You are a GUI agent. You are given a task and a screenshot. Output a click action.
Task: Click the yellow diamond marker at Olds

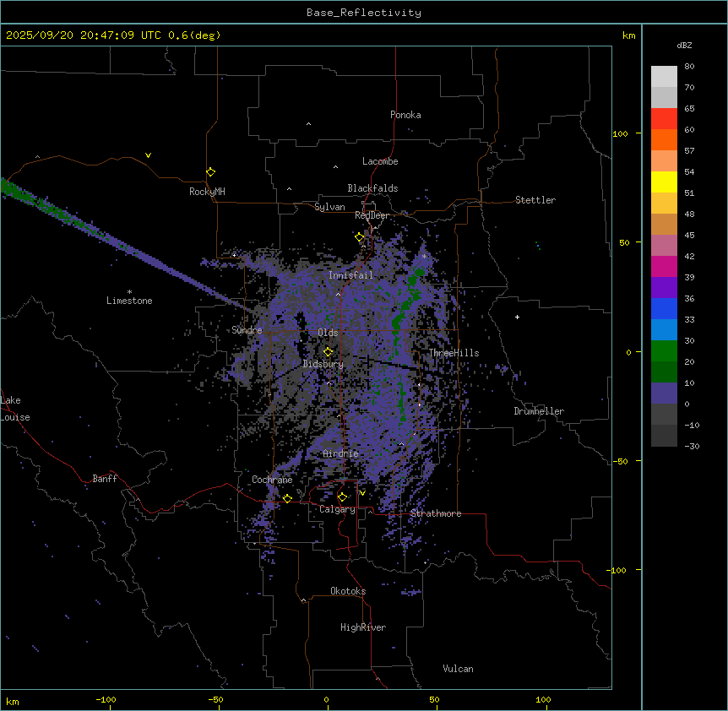tap(328, 352)
